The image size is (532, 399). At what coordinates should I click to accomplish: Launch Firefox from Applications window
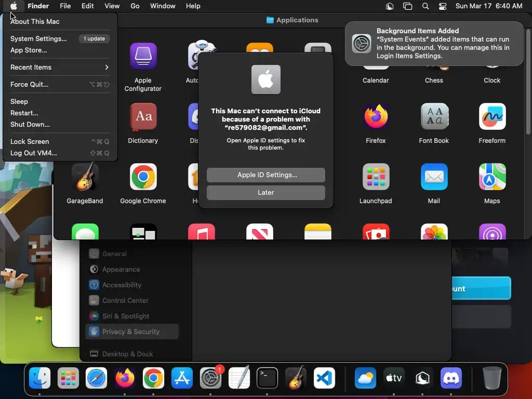point(376,116)
